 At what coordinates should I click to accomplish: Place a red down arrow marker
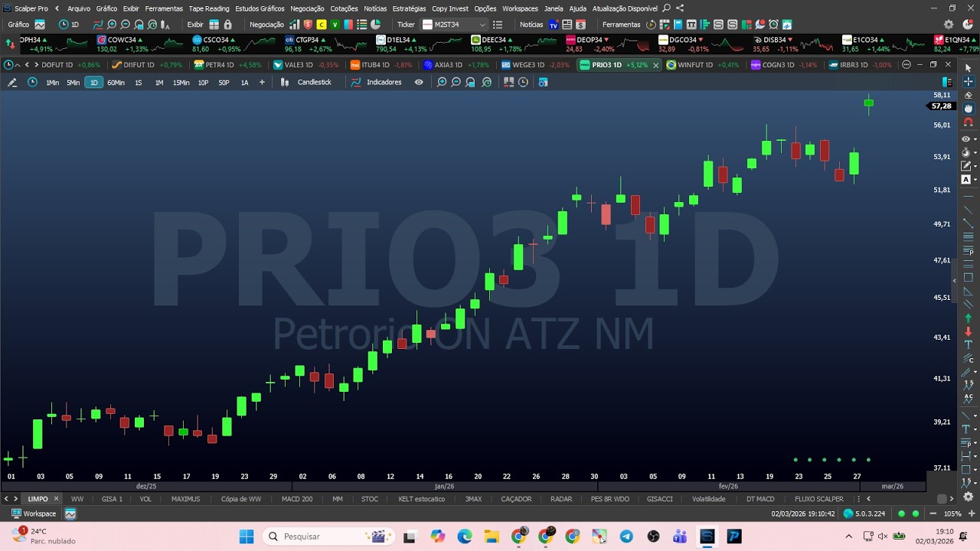(x=968, y=331)
